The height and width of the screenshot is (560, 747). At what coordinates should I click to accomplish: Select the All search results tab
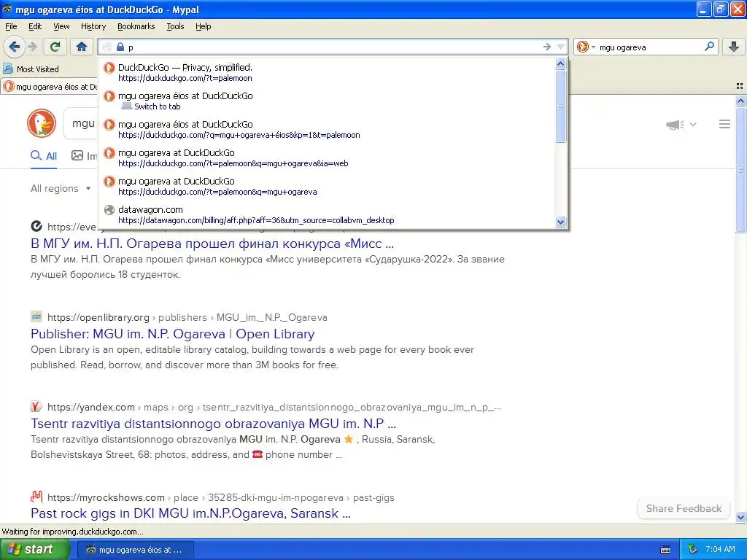pyautogui.click(x=44, y=156)
